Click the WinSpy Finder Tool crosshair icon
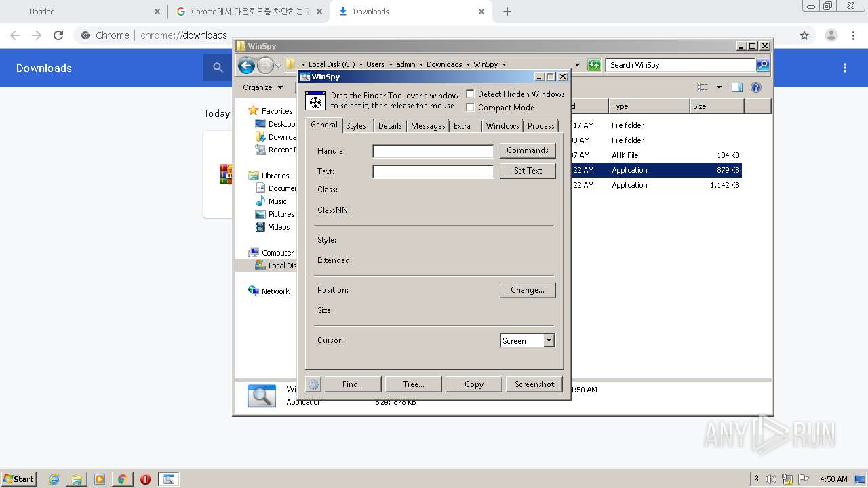This screenshot has height=488, width=868. tap(315, 101)
